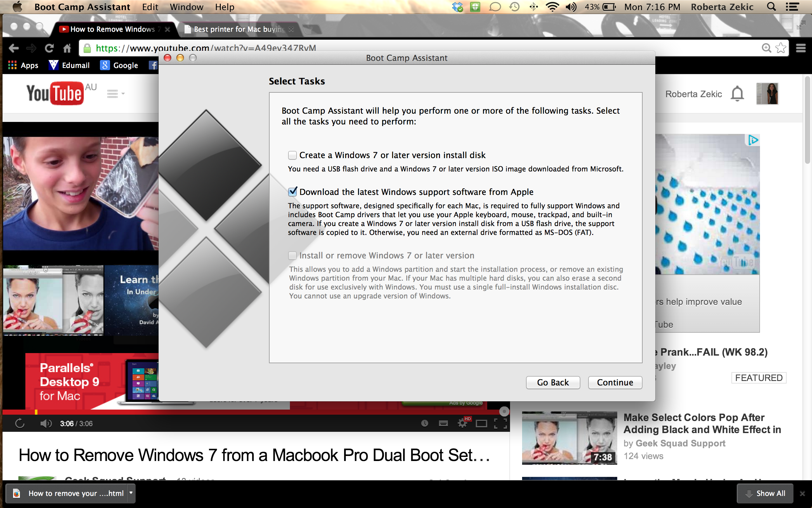Click the Go Back button

click(553, 382)
